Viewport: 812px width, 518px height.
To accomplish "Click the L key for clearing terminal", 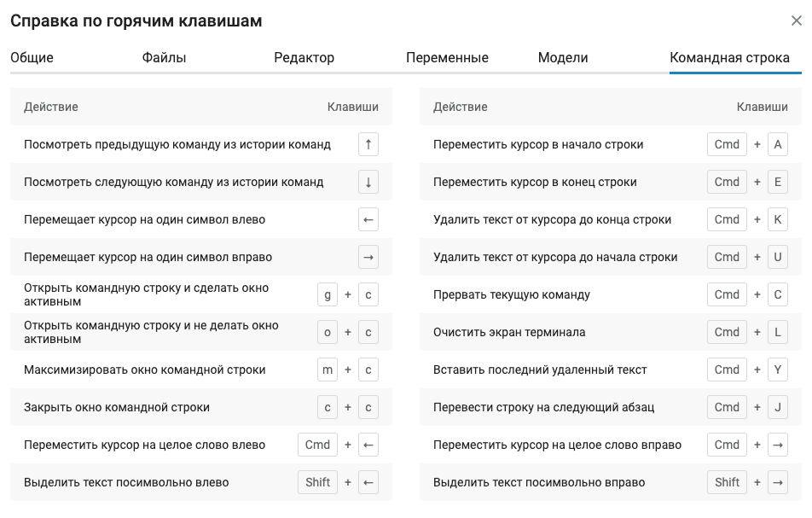I will [778, 332].
